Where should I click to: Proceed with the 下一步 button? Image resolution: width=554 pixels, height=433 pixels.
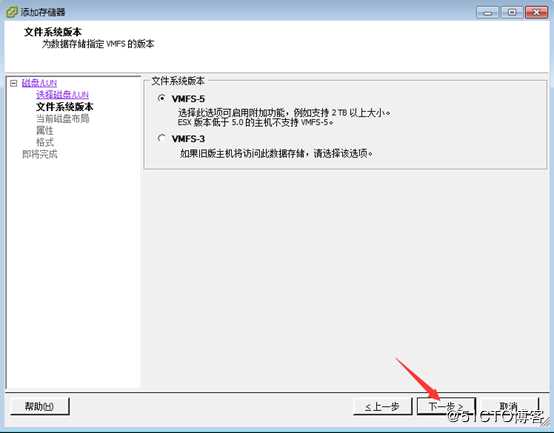(446, 406)
